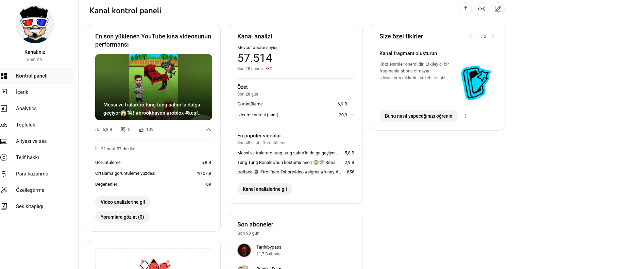The image size is (644, 269).
Task: Open the Tung Tung Ronaldo'nun kostümü video link
Action: click(x=288, y=163)
